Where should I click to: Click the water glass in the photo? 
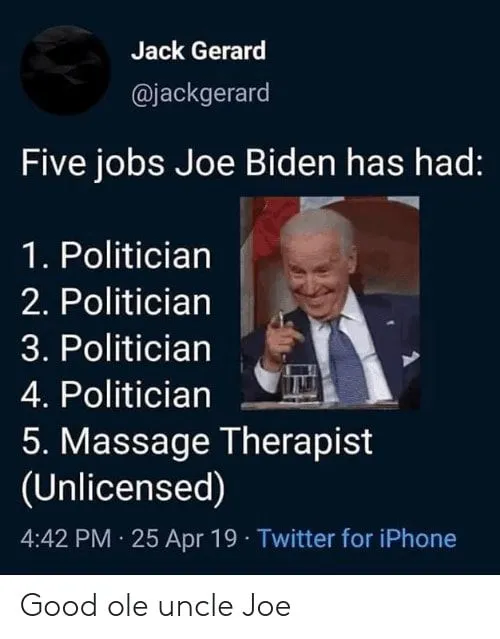tap(301, 382)
